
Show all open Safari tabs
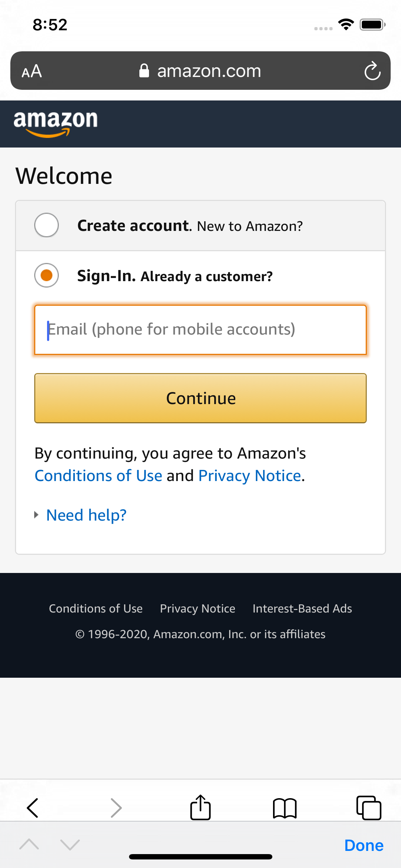click(370, 808)
